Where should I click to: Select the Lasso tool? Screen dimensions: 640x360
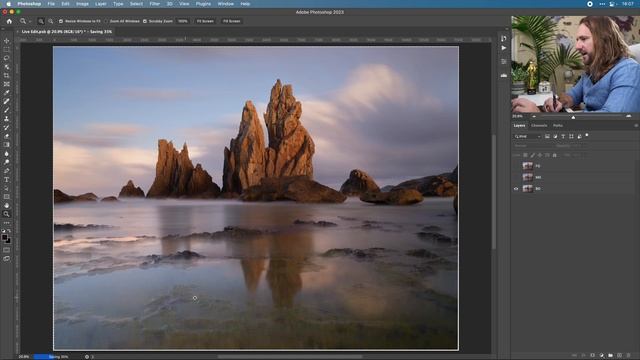(x=7, y=58)
